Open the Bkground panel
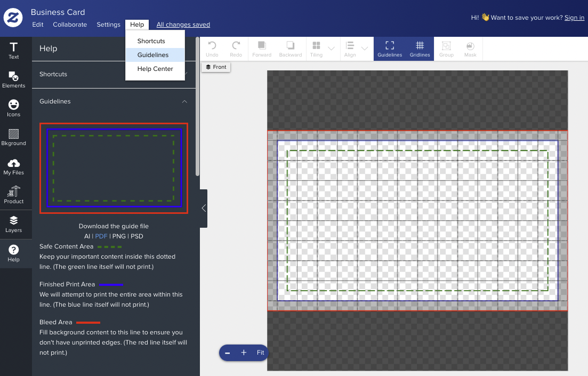The height and width of the screenshot is (376, 588). point(13,138)
